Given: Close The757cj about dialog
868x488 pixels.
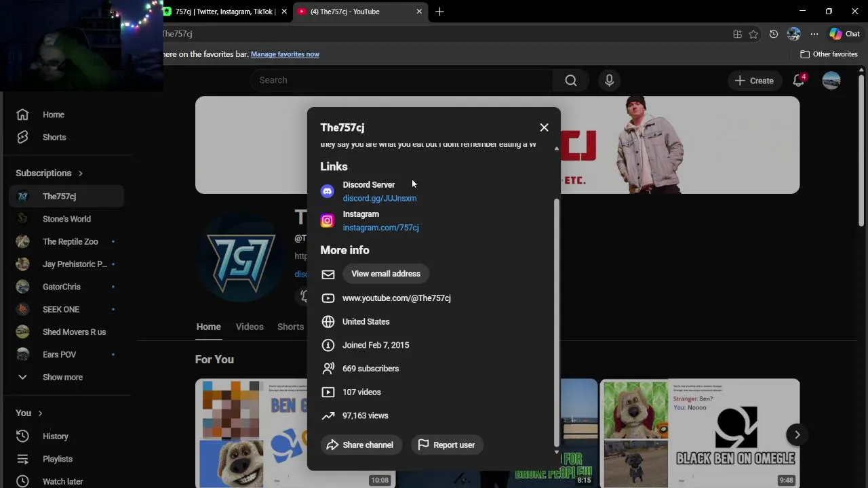Looking at the screenshot, I should (544, 127).
